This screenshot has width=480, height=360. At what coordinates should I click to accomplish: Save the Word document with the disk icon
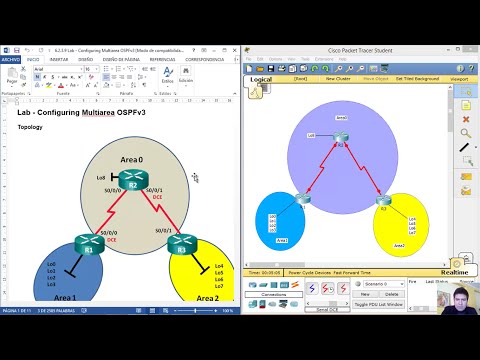pos(17,50)
